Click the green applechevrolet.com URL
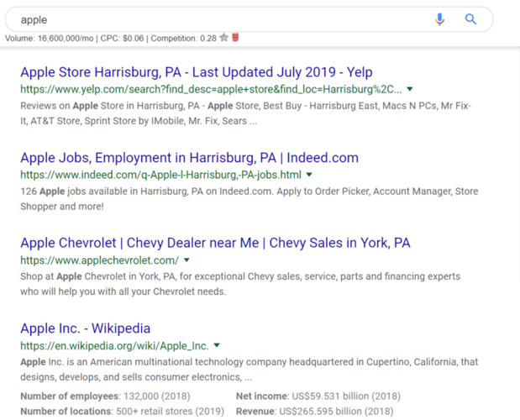The width and height of the screenshot is (520, 420). (x=99, y=260)
